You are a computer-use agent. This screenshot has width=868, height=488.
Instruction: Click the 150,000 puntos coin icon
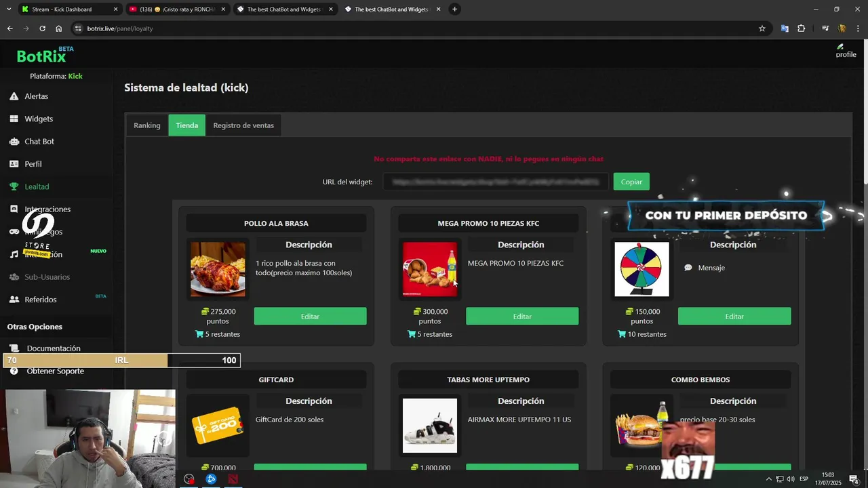tap(629, 312)
